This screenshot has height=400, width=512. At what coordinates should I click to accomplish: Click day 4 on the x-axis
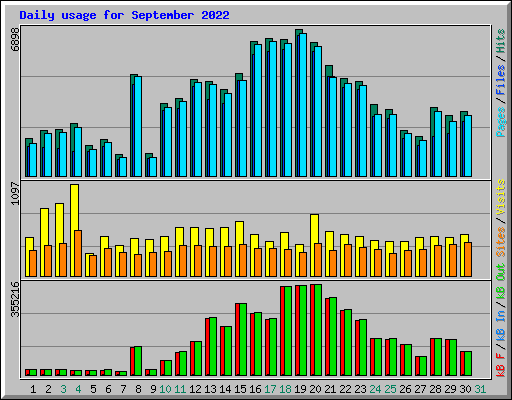(78, 389)
